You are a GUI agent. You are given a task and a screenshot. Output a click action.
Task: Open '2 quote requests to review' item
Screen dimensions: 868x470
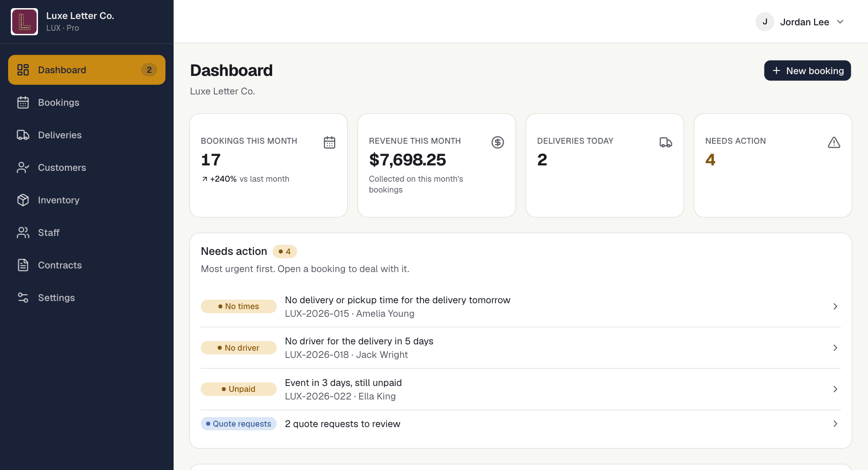(x=342, y=424)
